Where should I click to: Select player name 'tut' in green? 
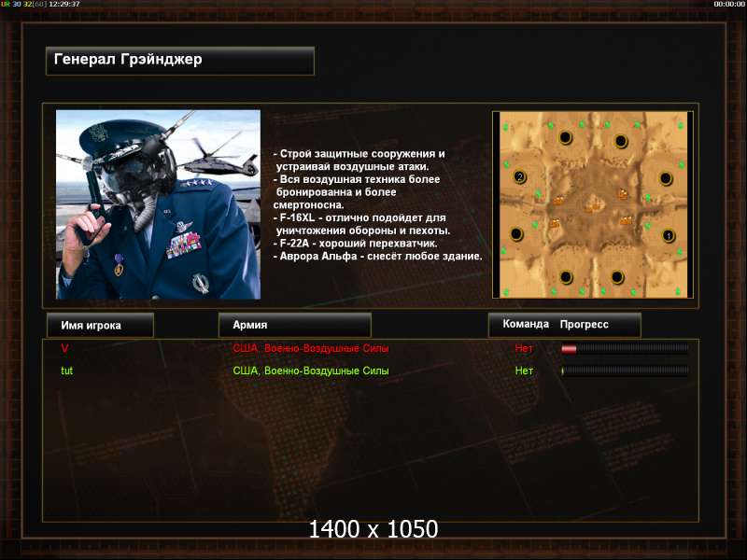coord(66,371)
